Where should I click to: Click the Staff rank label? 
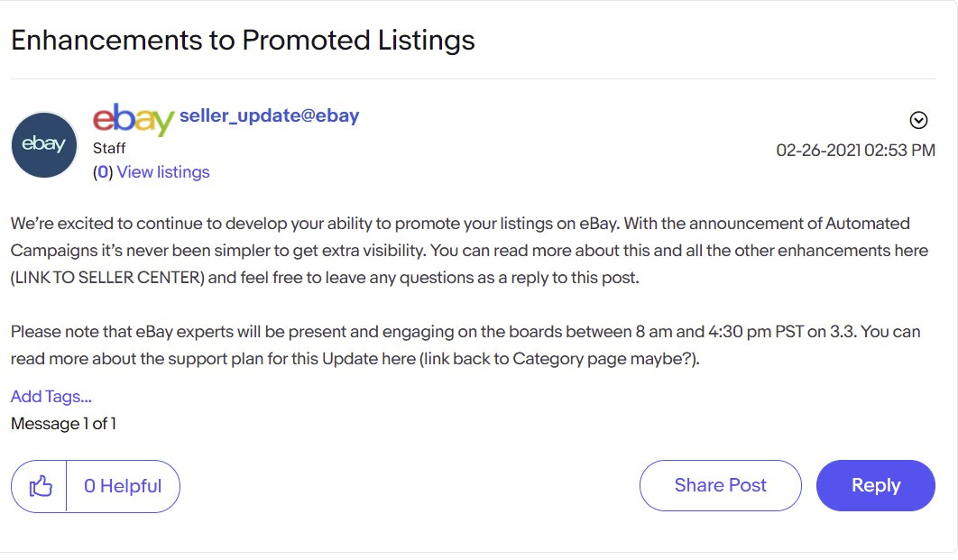click(x=109, y=149)
